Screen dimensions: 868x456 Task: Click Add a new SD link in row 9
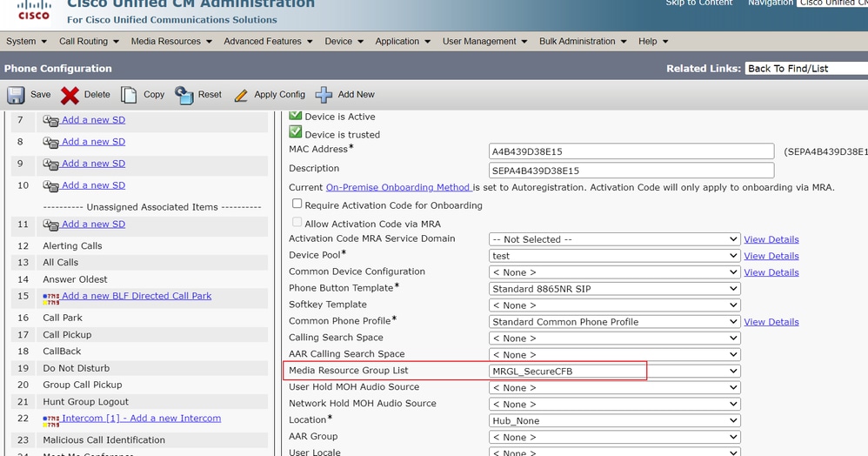point(94,164)
